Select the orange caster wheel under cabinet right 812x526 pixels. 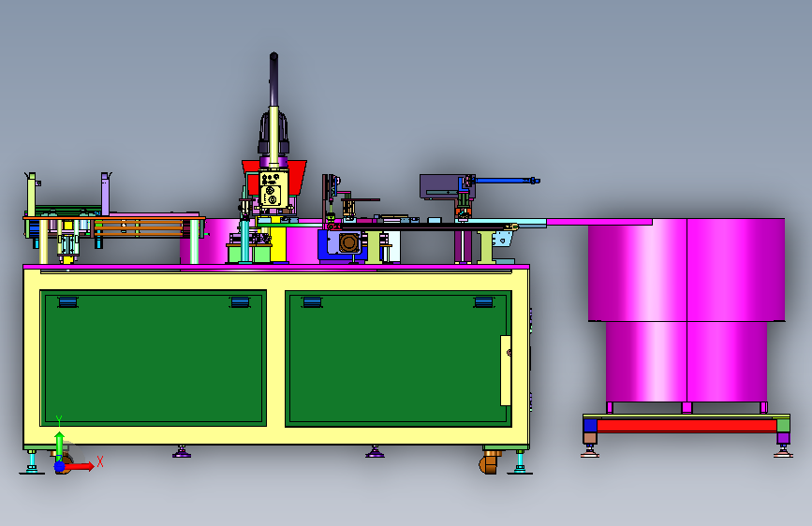click(x=490, y=461)
